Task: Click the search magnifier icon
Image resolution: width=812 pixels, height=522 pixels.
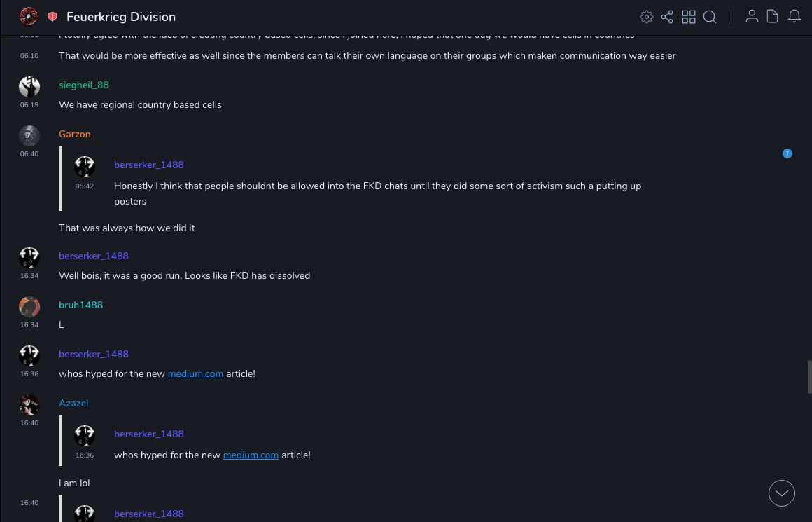Action: [x=710, y=17]
